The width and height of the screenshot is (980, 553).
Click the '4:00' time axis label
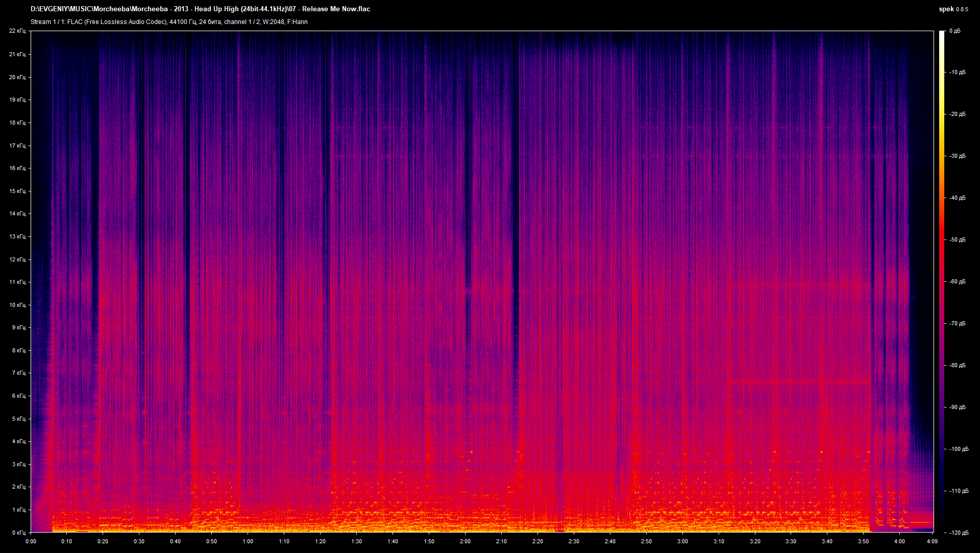point(899,541)
